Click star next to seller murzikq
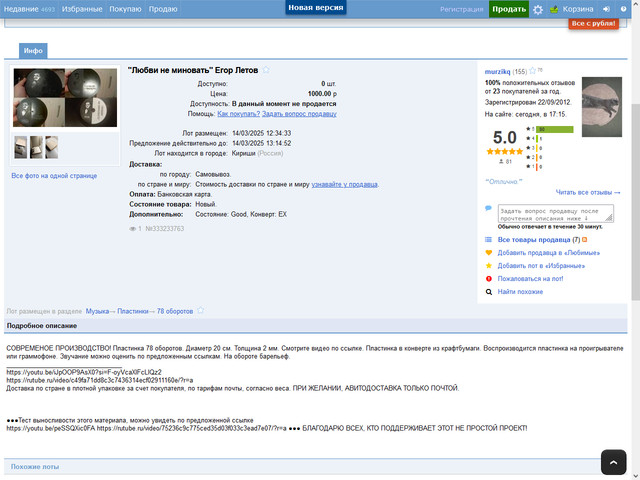 tap(532, 71)
